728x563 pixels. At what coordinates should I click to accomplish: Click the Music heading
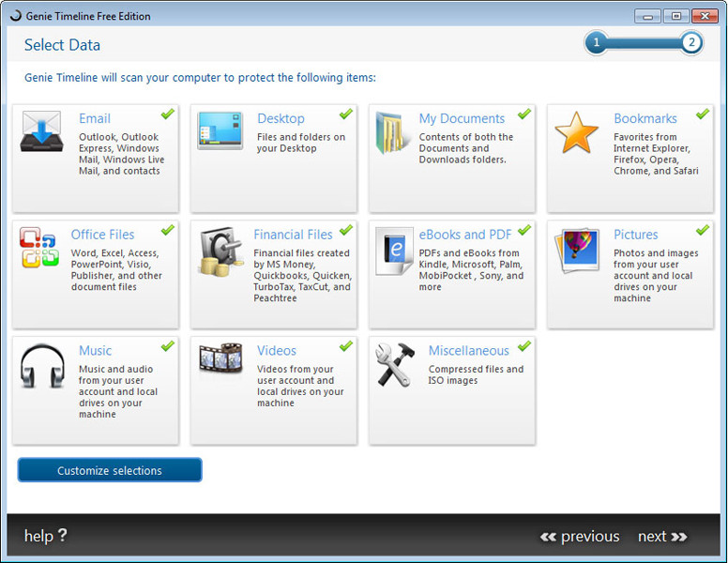point(95,351)
